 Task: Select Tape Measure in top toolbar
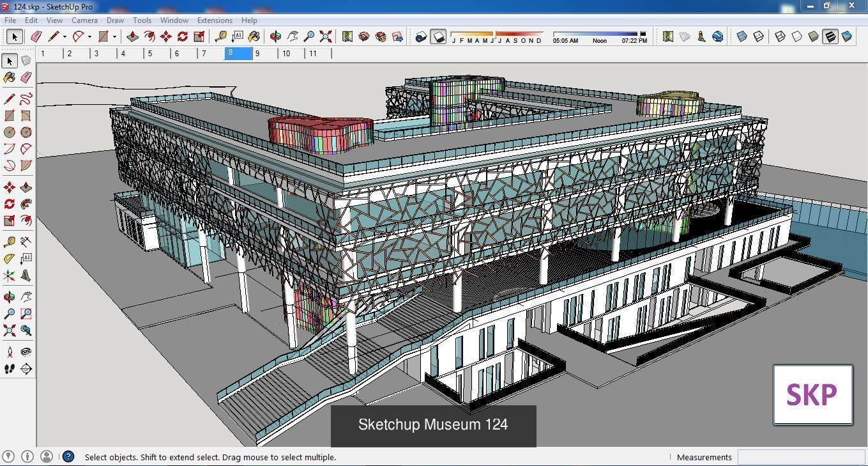tap(221, 36)
